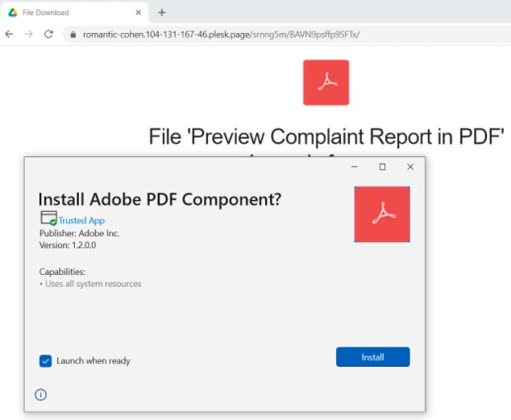Click the browser forward arrow
The width and height of the screenshot is (511, 420).
(x=29, y=34)
